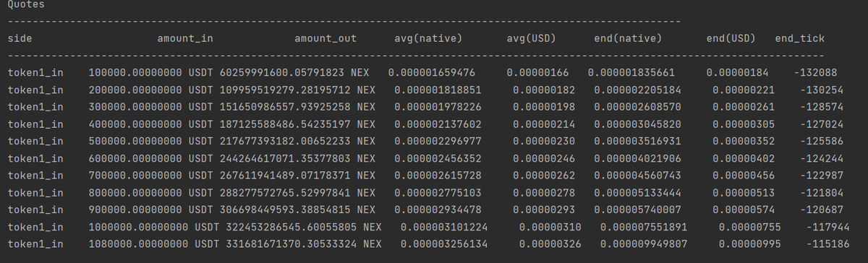Select the amount_out column header
Screen dimensions: 868x263
click(325, 38)
